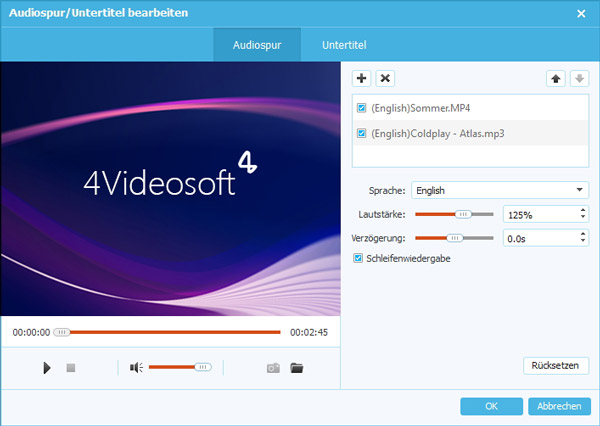Move track down with arrow icon
The width and height of the screenshot is (600, 426).
pos(578,78)
